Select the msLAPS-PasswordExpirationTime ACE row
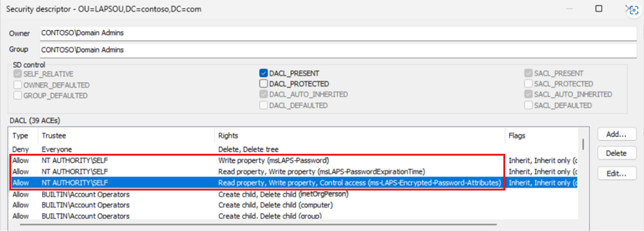The width and height of the screenshot is (644, 231). [293, 171]
